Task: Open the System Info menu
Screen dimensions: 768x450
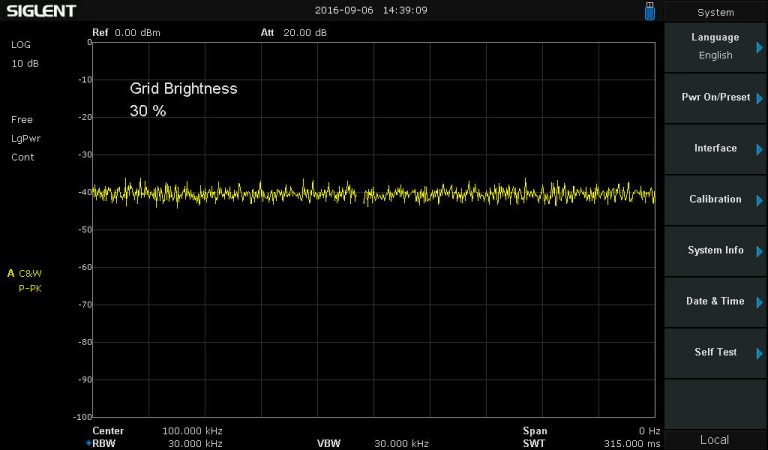Action: (714, 250)
